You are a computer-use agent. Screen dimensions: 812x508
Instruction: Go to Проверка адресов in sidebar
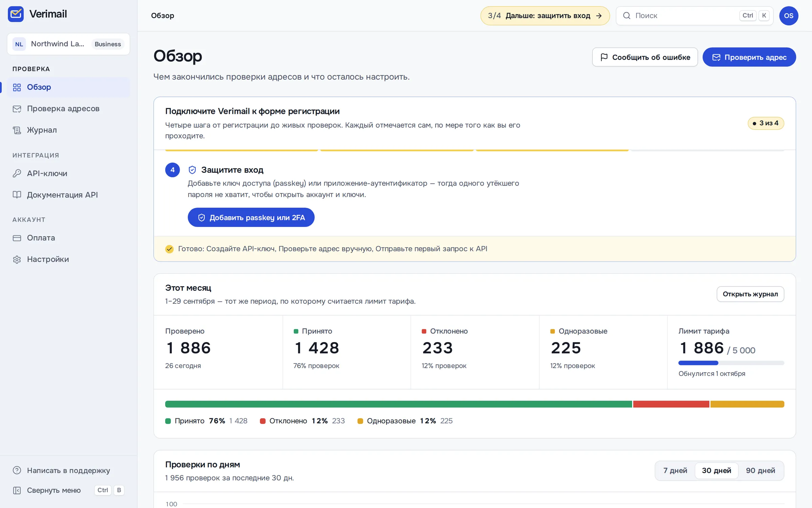click(x=68, y=108)
